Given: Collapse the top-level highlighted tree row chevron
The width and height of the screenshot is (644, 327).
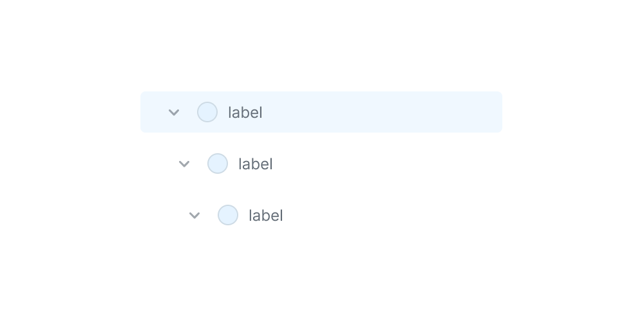Looking at the screenshot, I should [174, 113].
